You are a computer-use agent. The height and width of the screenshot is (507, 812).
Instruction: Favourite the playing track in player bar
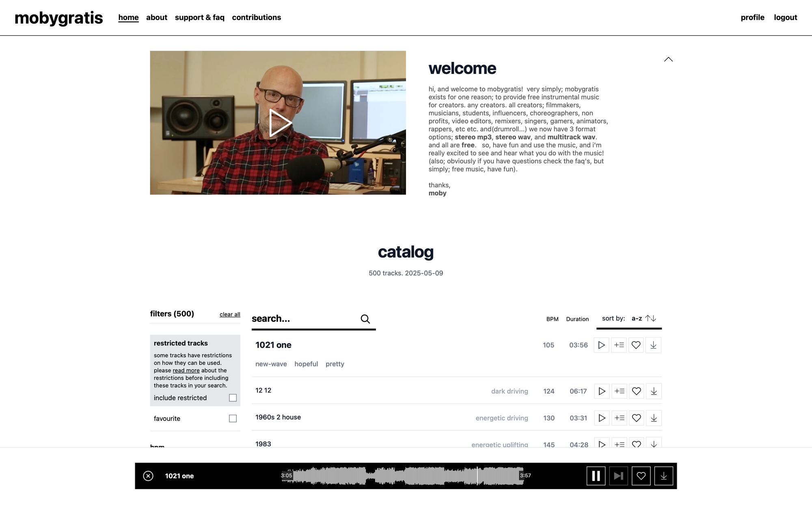641,476
